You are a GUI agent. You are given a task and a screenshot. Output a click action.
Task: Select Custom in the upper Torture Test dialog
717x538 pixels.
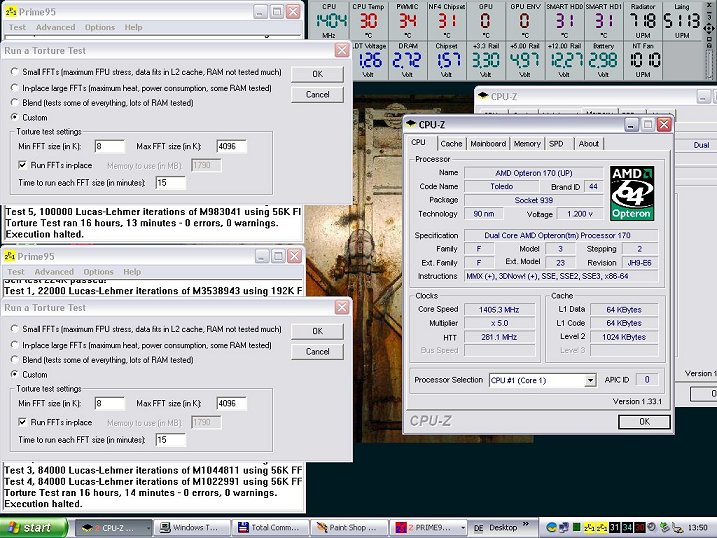coord(15,117)
